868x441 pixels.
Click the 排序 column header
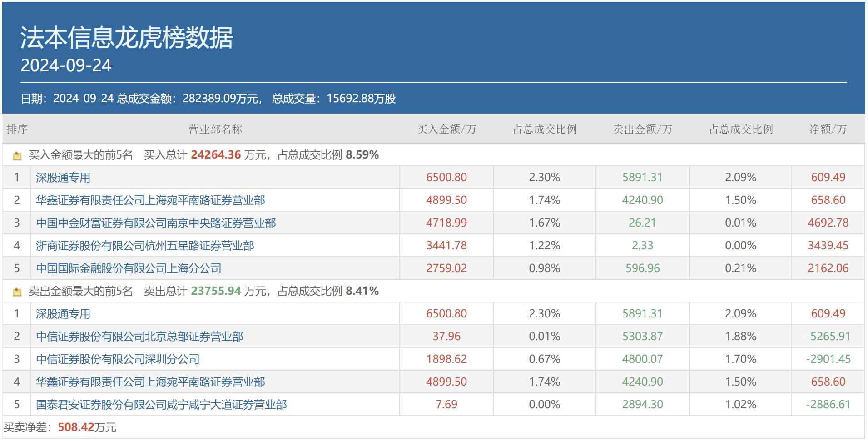(x=17, y=129)
